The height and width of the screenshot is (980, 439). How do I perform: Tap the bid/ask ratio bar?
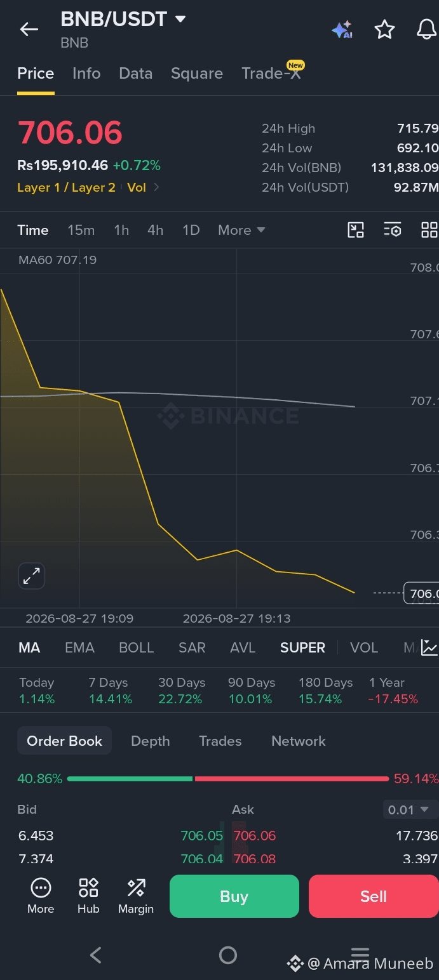point(228,778)
